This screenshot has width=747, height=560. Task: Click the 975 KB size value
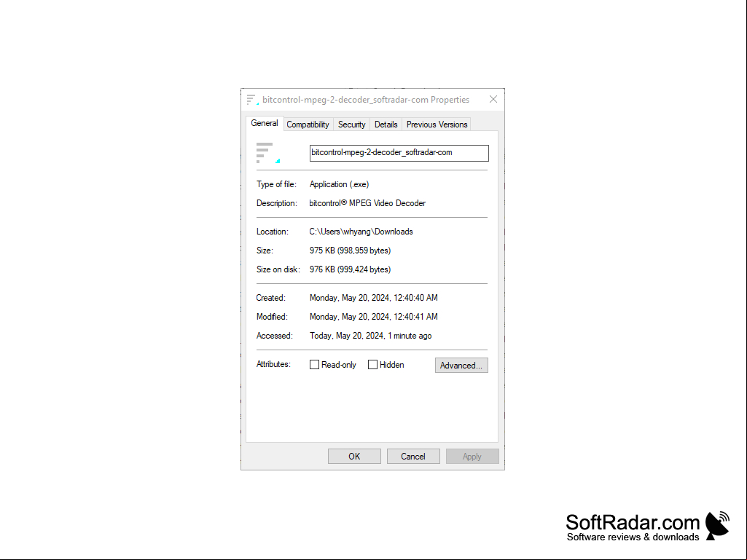[x=350, y=251]
